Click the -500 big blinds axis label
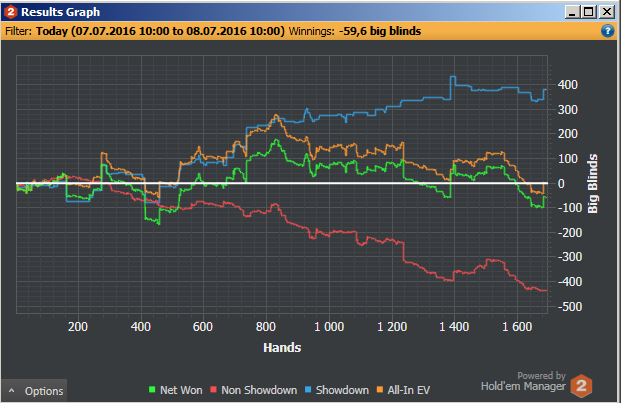The width and height of the screenshot is (621, 403). [x=570, y=307]
